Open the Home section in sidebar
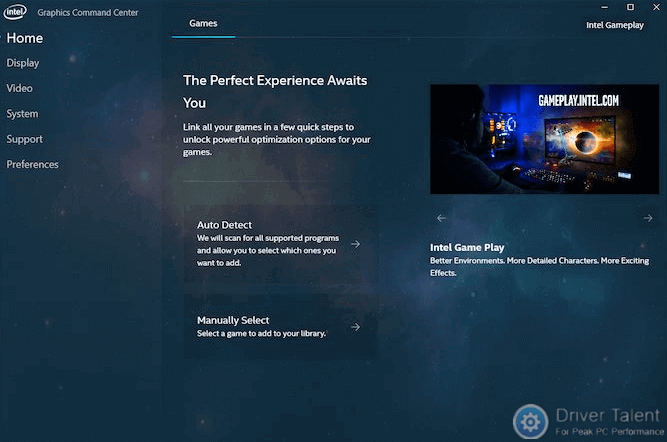Viewport: 667px width, 442px height. coord(25,38)
